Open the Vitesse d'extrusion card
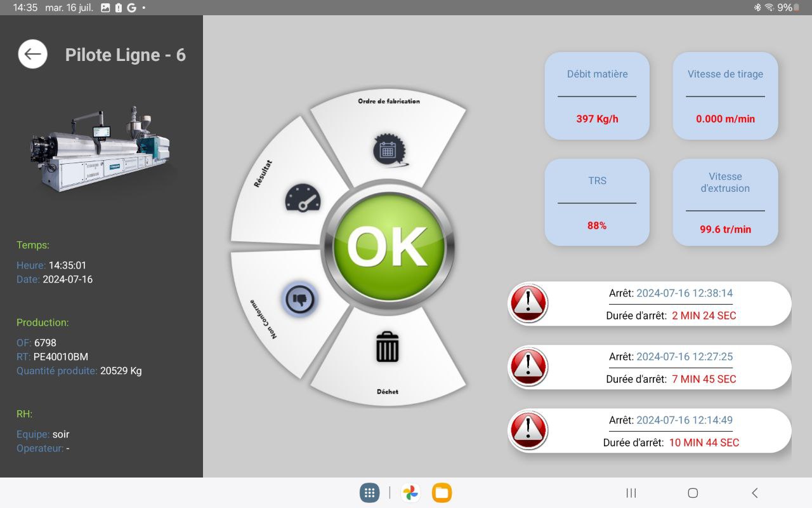The width and height of the screenshot is (812, 508). click(x=725, y=203)
